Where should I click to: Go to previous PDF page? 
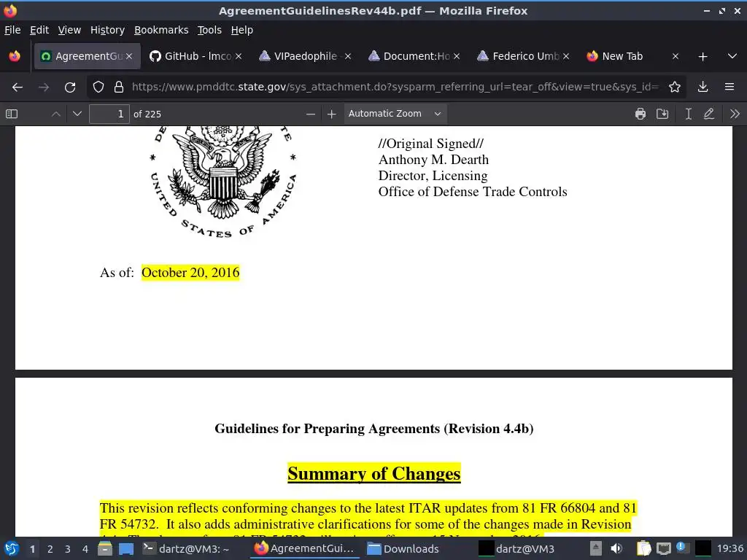pos(55,114)
